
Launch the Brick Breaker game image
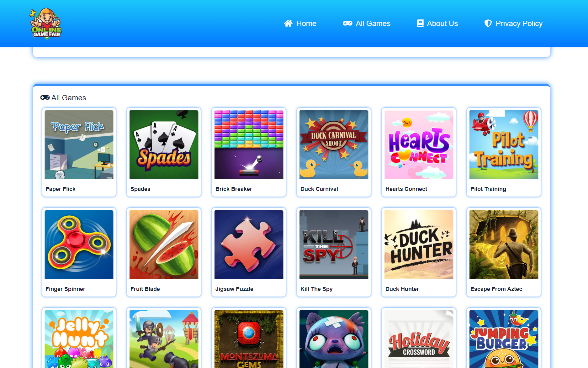click(249, 145)
